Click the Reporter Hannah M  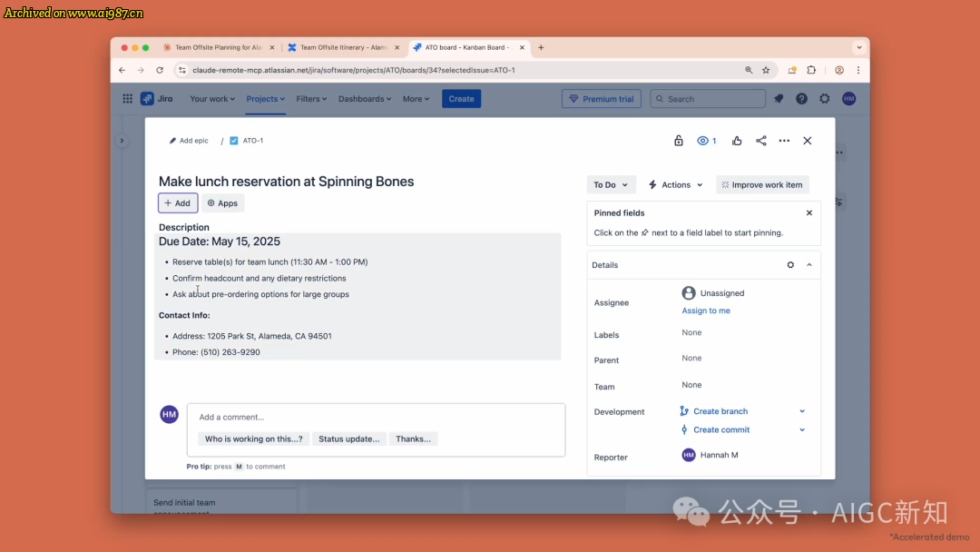tap(710, 455)
